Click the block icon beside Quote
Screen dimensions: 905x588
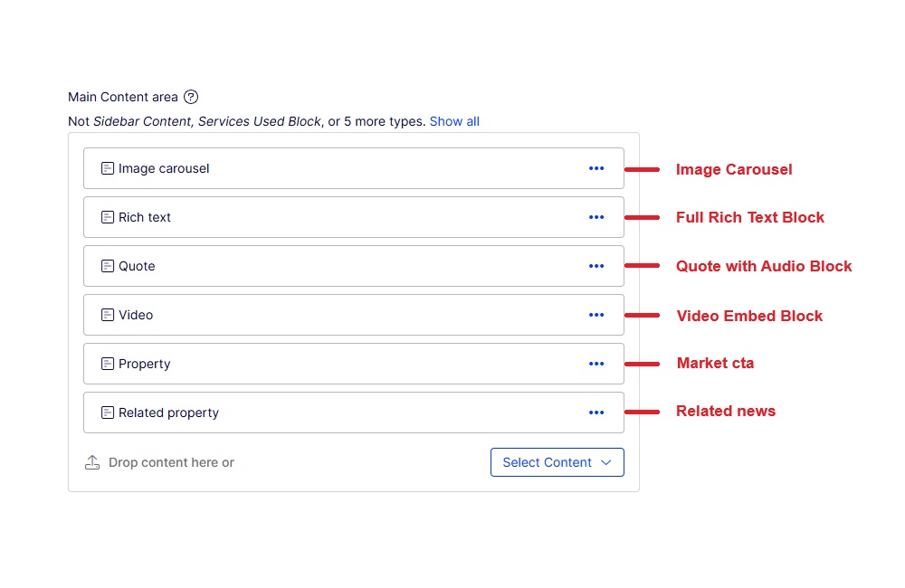point(108,266)
